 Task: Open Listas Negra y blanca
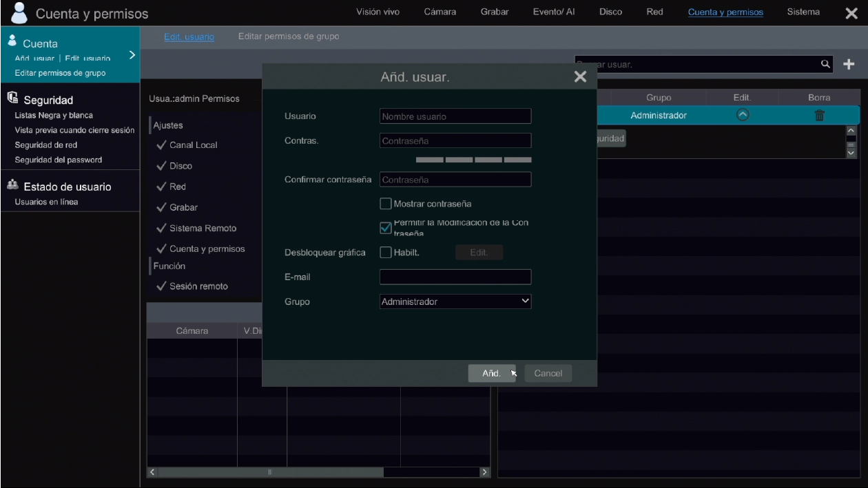(54, 115)
